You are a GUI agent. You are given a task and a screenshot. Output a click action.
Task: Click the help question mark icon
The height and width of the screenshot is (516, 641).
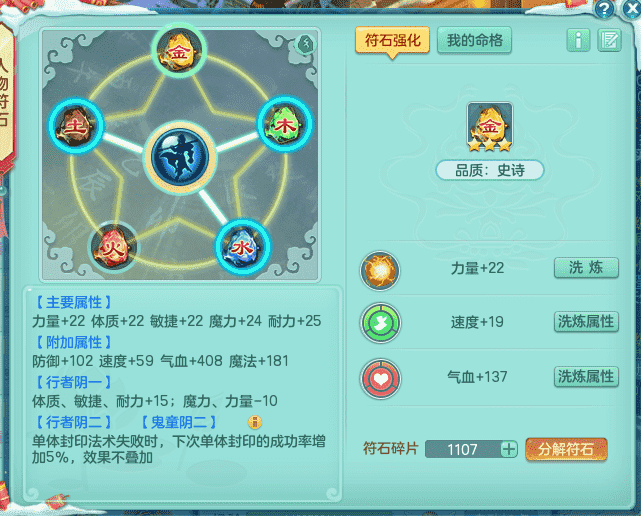click(x=605, y=9)
